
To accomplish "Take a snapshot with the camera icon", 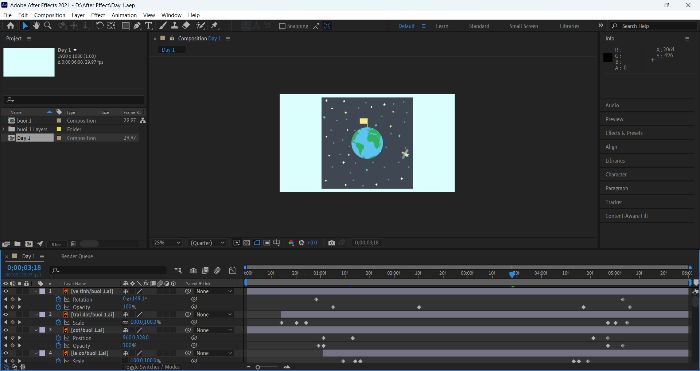I will click(331, 243).
